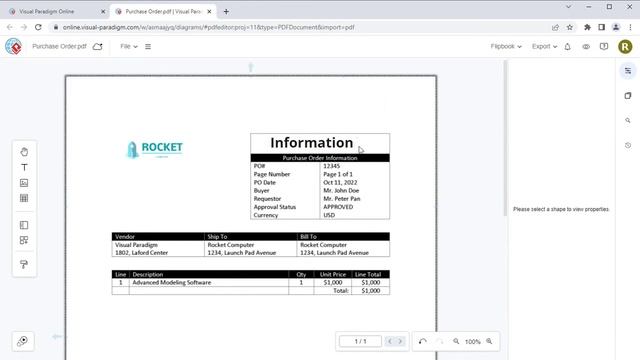Open the hamburger menu icon

148,47
